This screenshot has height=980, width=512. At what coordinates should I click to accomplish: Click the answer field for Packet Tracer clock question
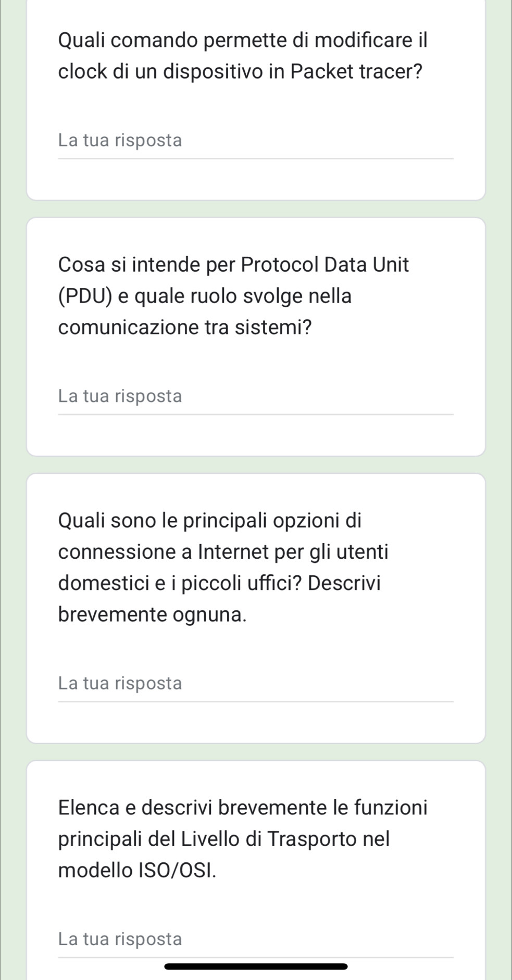click(x=255, y=141)
